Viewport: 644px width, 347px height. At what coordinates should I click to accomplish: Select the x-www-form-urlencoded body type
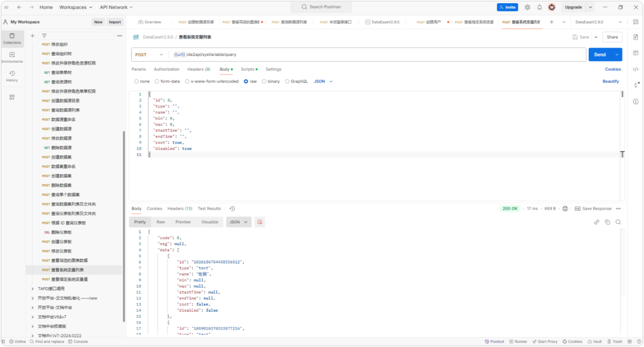(x=212, y=81)
